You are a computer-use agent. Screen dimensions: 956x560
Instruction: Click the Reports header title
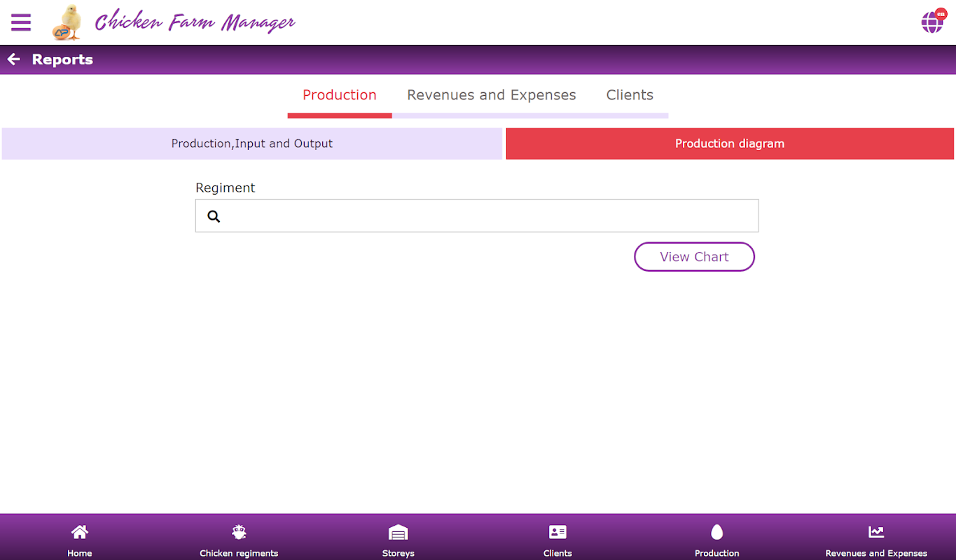coord(62,59)
